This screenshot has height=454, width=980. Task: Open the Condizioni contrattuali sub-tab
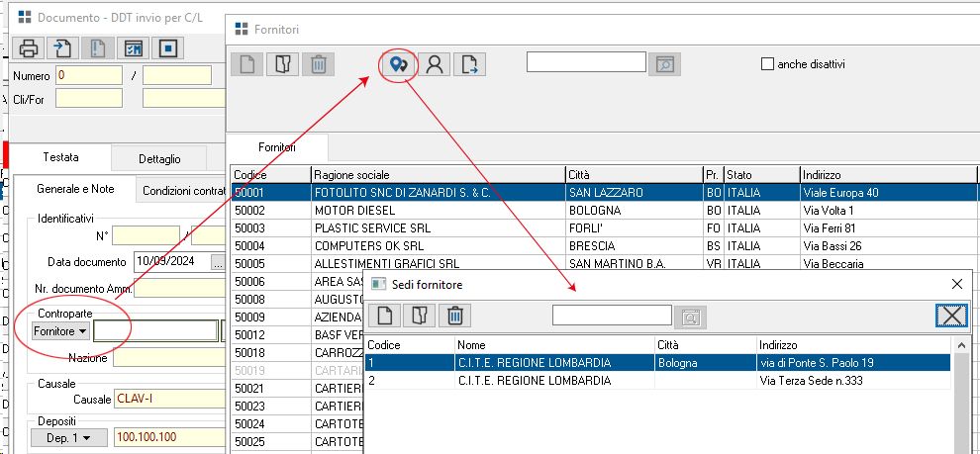point(182,191)
